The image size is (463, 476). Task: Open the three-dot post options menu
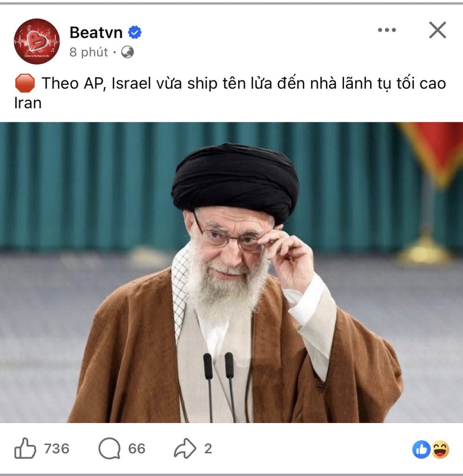387,30
